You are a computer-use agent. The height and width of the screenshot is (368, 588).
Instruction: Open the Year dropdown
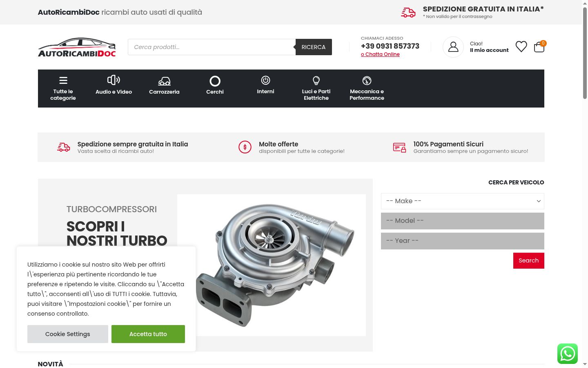462,241
